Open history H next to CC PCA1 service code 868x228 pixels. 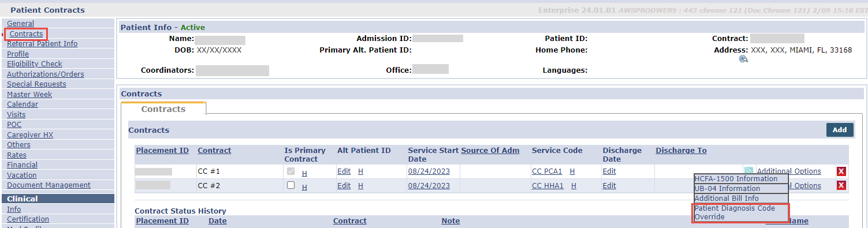(572, 171)
